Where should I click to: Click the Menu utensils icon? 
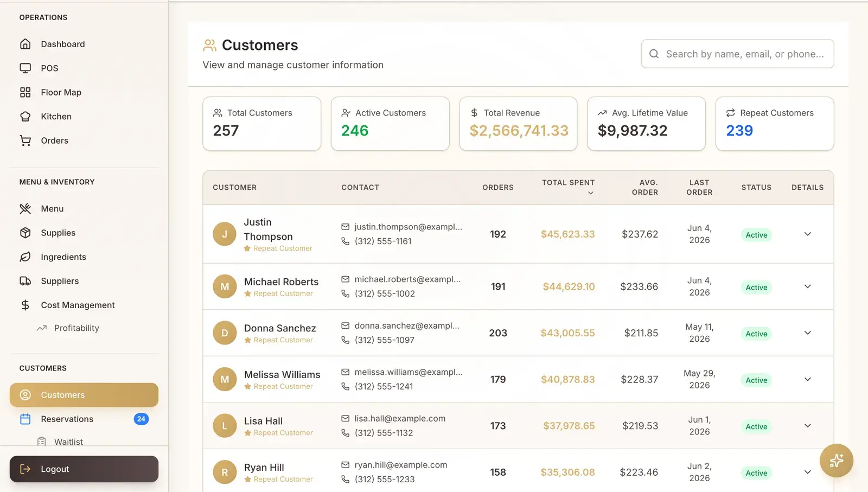tap(25, 209)
